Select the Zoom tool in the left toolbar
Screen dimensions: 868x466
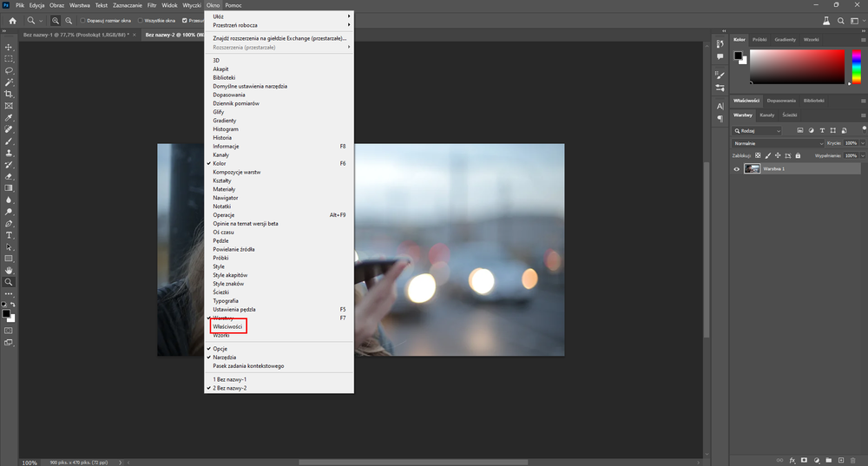[x=9, y=282]
